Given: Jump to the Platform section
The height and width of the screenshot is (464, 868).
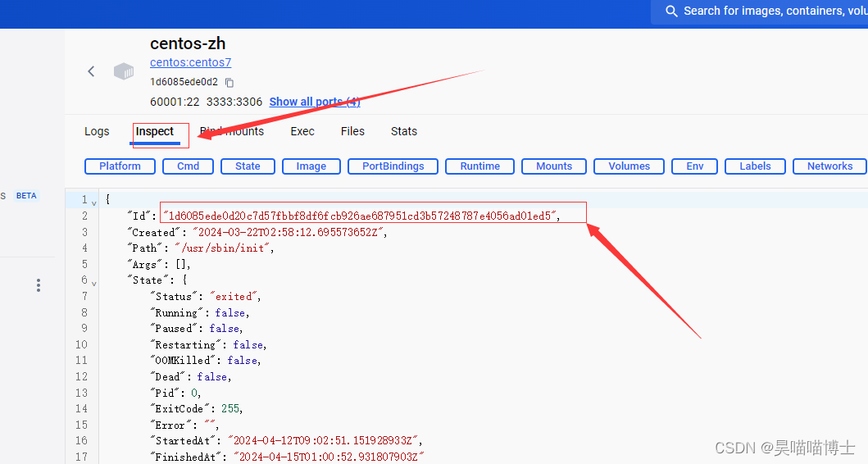Looking at the screenshot, I should pos(120,166).
